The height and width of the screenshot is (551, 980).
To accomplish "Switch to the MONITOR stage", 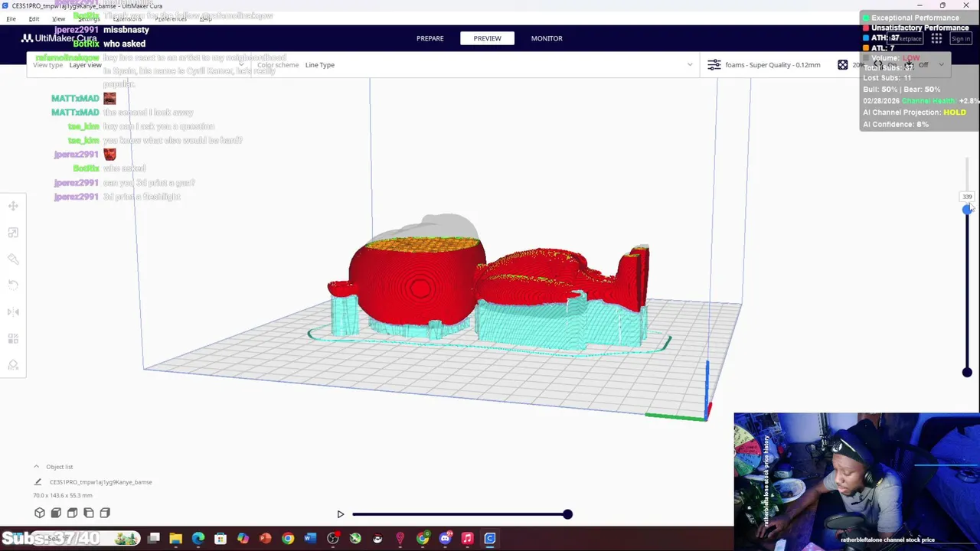I will [547, 38].
